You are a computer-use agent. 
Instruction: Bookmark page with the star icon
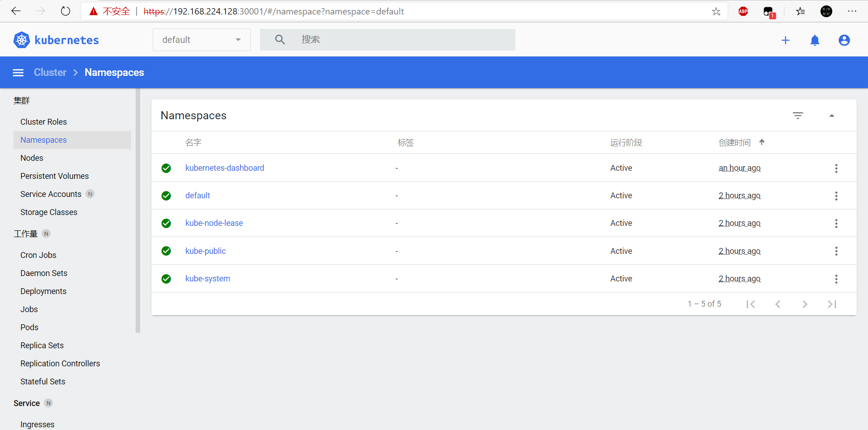(716, 11)
